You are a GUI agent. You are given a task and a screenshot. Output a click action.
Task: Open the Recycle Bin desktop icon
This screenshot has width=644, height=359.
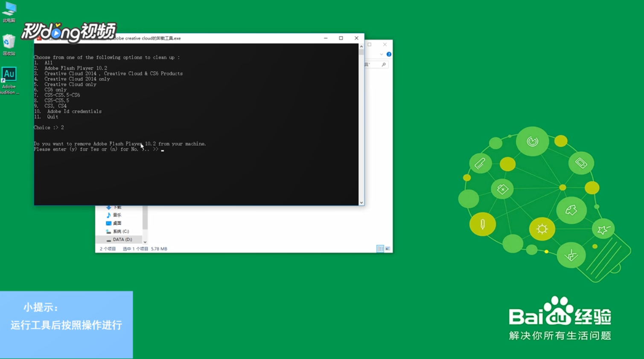pyautogui.click(x=9, y=45)
